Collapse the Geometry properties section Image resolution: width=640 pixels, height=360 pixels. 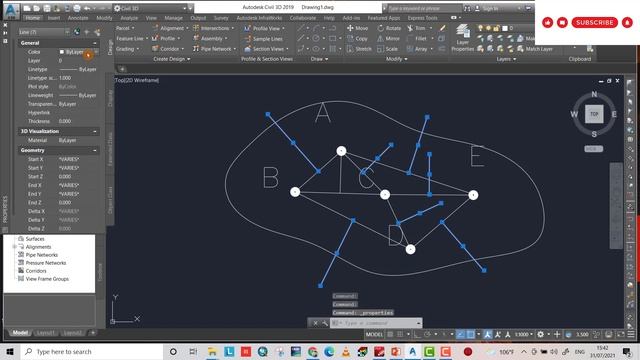click(x=95, y=150)
